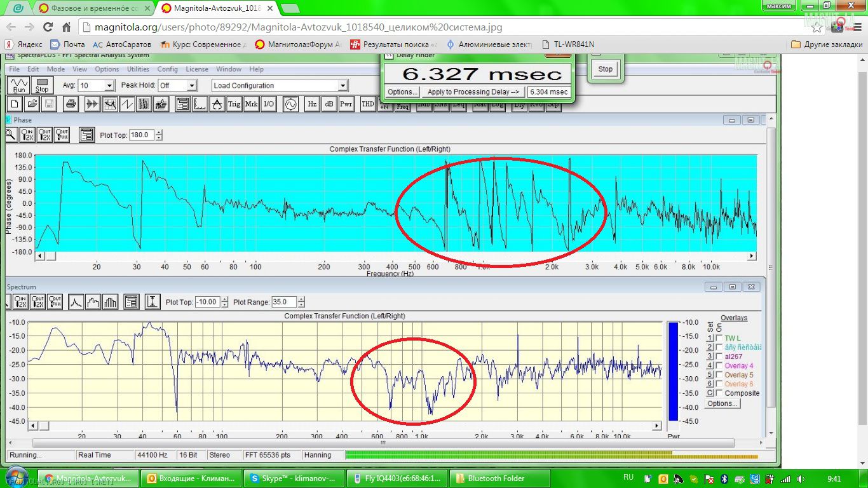This screenshot has width=868, height=488.
Task: Open Bluetooth Folder from the taskbar
Action: point(500,478)
